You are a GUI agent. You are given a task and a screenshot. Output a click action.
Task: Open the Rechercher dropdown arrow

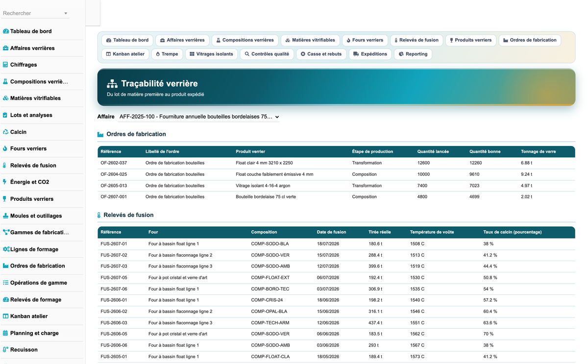click(66, 14)
